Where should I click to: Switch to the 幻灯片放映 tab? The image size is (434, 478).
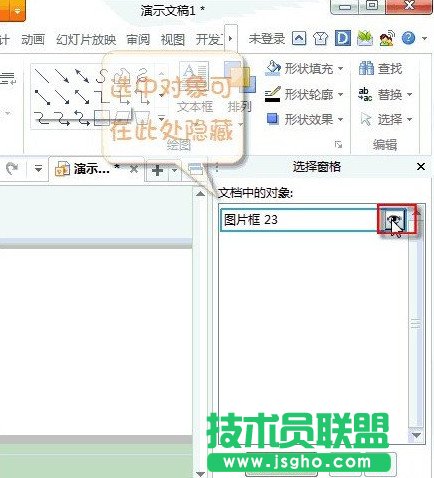tap(86, 40)
